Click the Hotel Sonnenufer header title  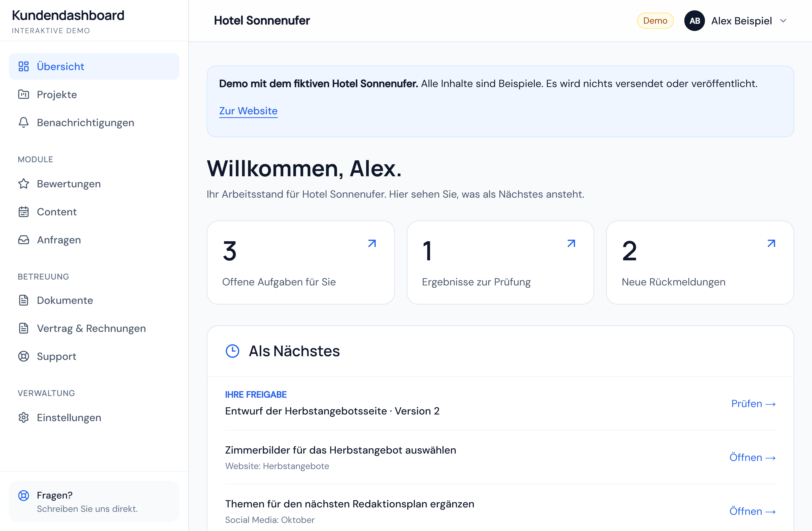[x=262, y=20]
